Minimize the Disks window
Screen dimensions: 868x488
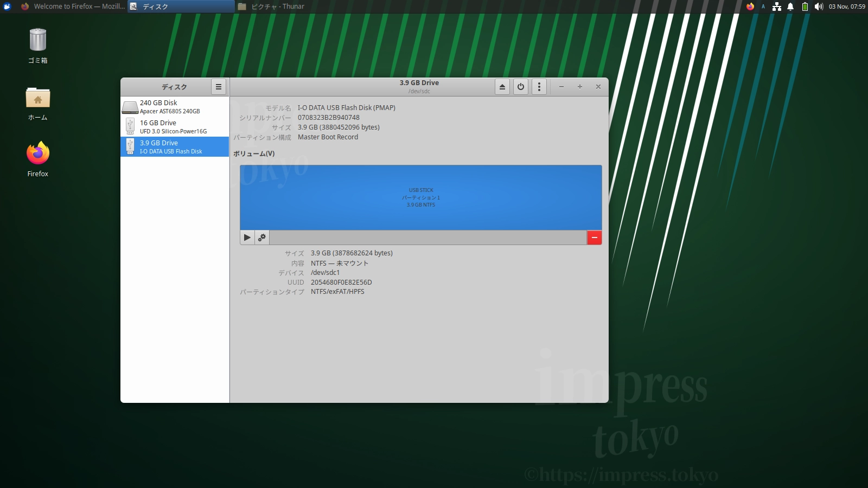point(561,87)
